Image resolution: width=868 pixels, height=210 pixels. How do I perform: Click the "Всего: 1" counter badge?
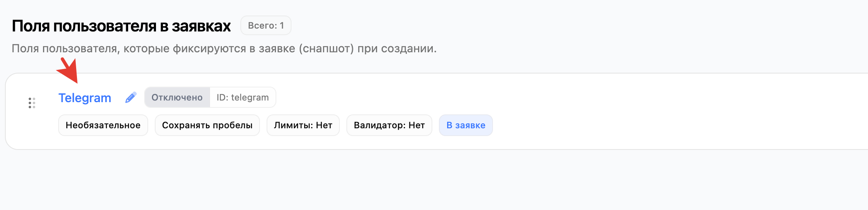pos(266,26)
